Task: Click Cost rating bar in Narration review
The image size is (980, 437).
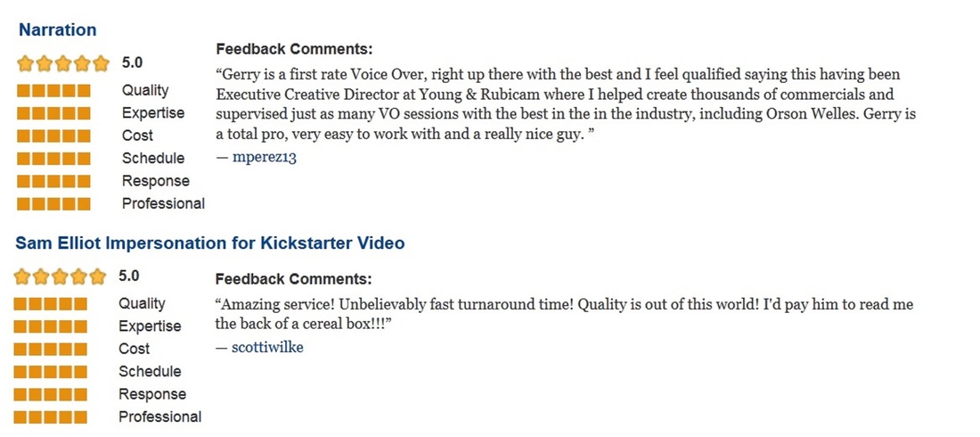Action: tap(53, 136)
